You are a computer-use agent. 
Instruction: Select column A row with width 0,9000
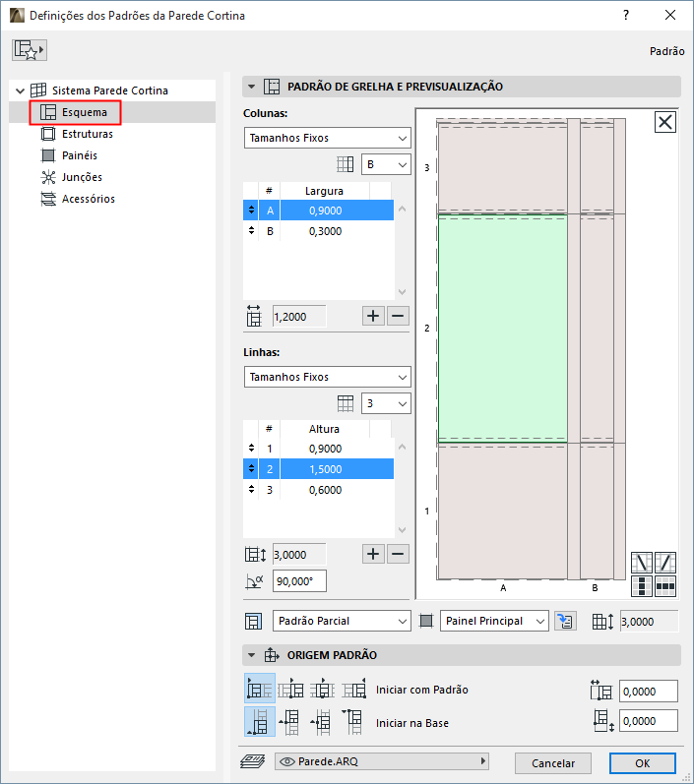[x=319, y=211]
